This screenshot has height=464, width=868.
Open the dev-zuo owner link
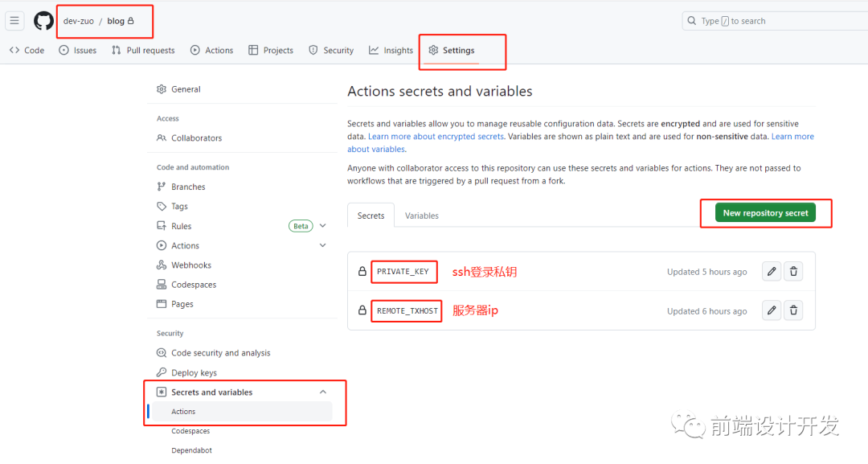(79, 21)
